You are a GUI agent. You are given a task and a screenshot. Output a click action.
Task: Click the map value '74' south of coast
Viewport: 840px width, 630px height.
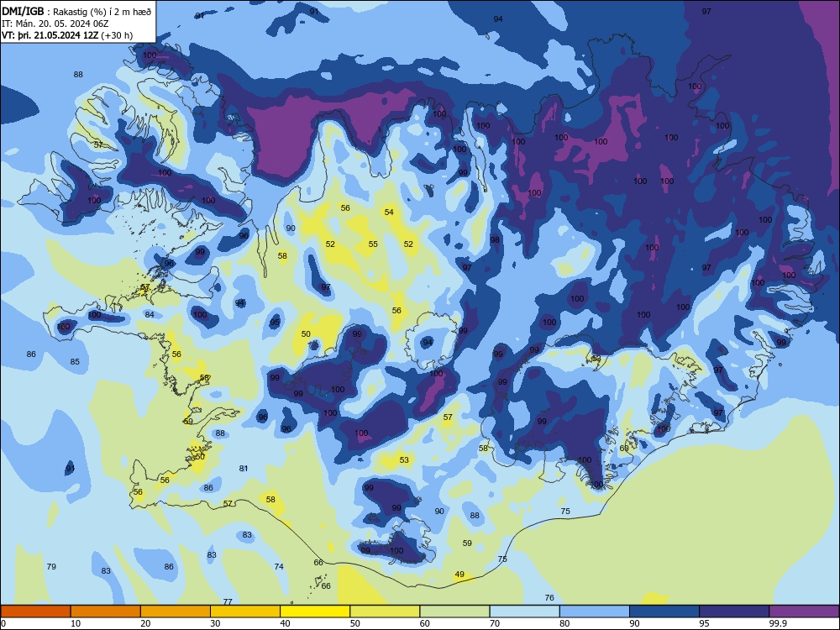279,566
